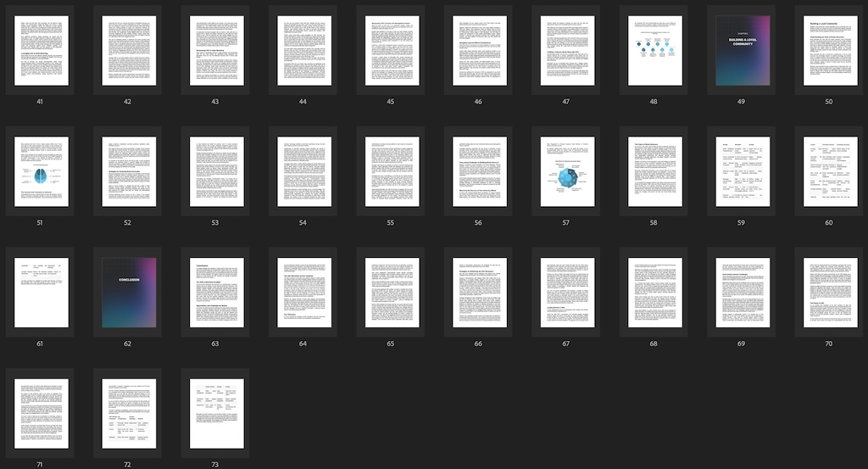Click the page 63 thumbnail after Conclusion cover
The height and width of the screenshot is (469, 868).
pos(215,293)
